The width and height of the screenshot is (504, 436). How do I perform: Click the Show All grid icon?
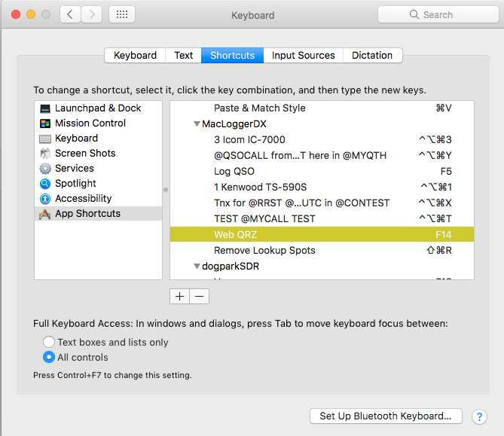(122, 14)
